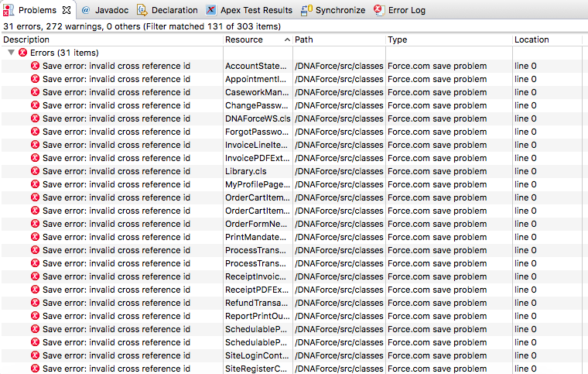Select the ReportPrintOu... resource cell

click(x=258, y=316)
